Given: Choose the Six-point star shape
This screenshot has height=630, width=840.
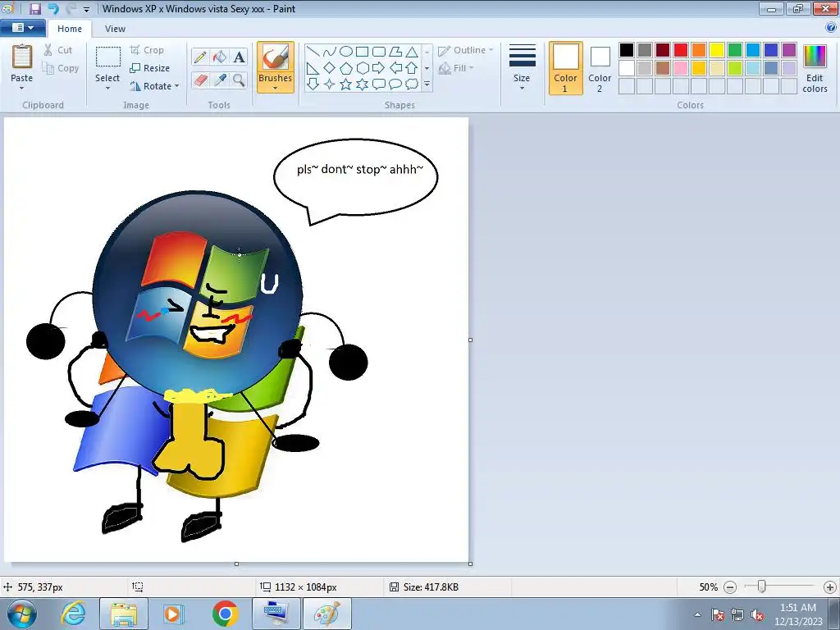Looking at the screenshot, I should click(362, 84).
